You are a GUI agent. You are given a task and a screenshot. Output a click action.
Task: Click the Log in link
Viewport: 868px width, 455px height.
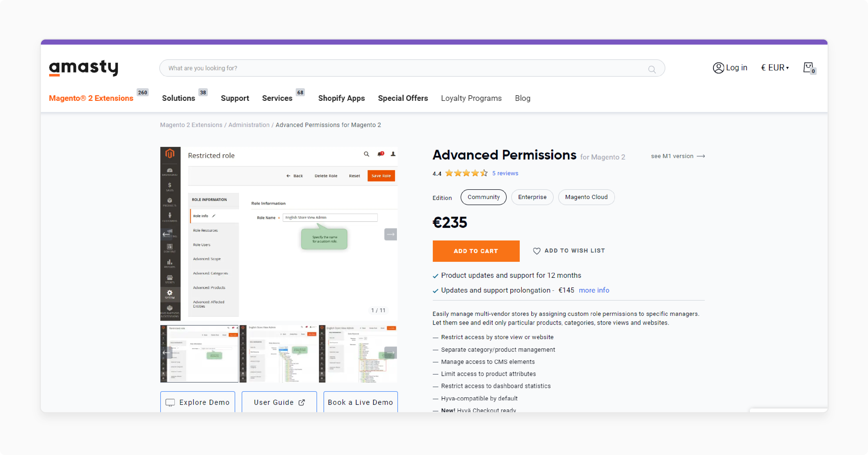coord(736,68)
